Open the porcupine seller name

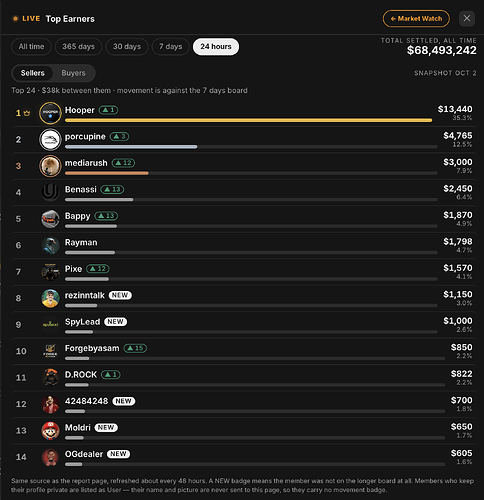point(85,137)
